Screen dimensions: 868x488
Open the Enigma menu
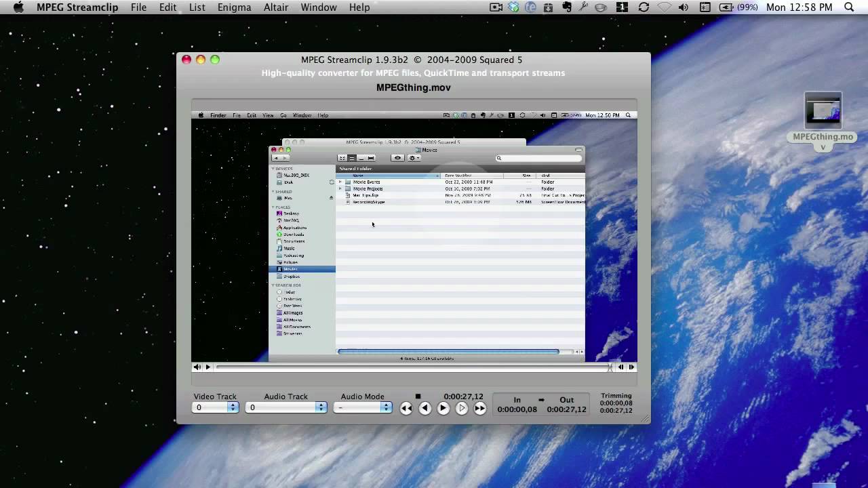pyautogui.click(x=235, y=7)
